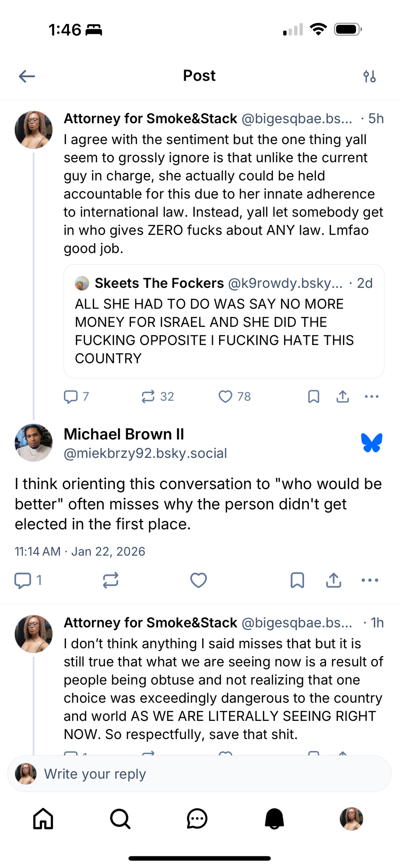Open more options on Michael Brown's post
The height and width of the screenshot is (868, 399).
coord(370,580)
